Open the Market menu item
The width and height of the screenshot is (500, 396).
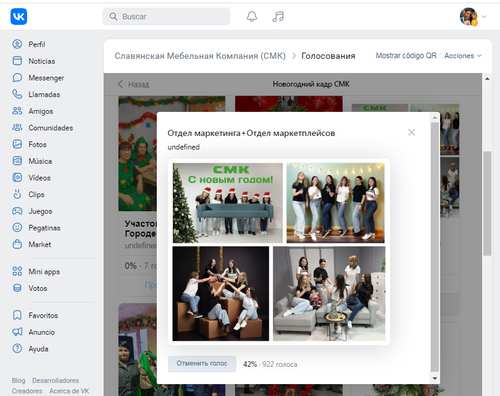pos(40,244)
